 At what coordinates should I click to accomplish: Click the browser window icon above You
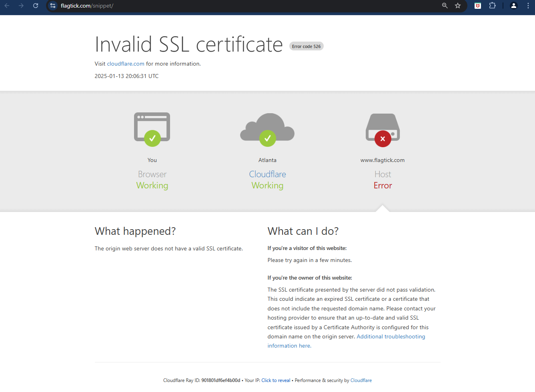click(x=152, y=126)
